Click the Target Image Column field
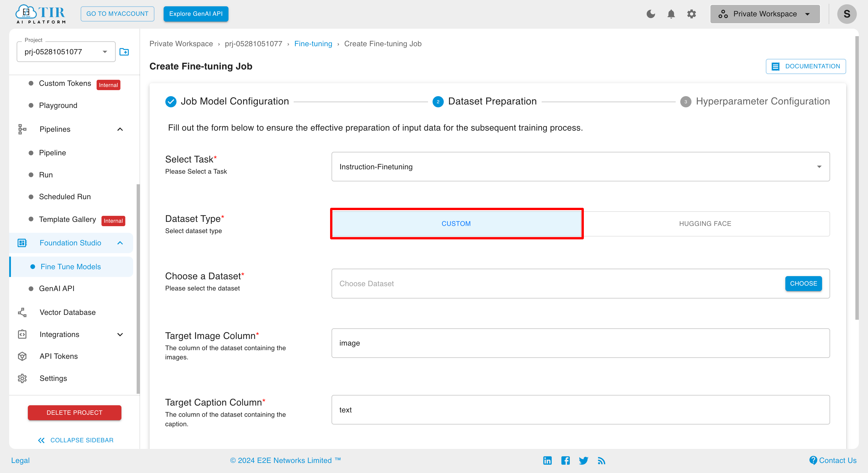The image size is (868, 473). [x=580, y=343]
